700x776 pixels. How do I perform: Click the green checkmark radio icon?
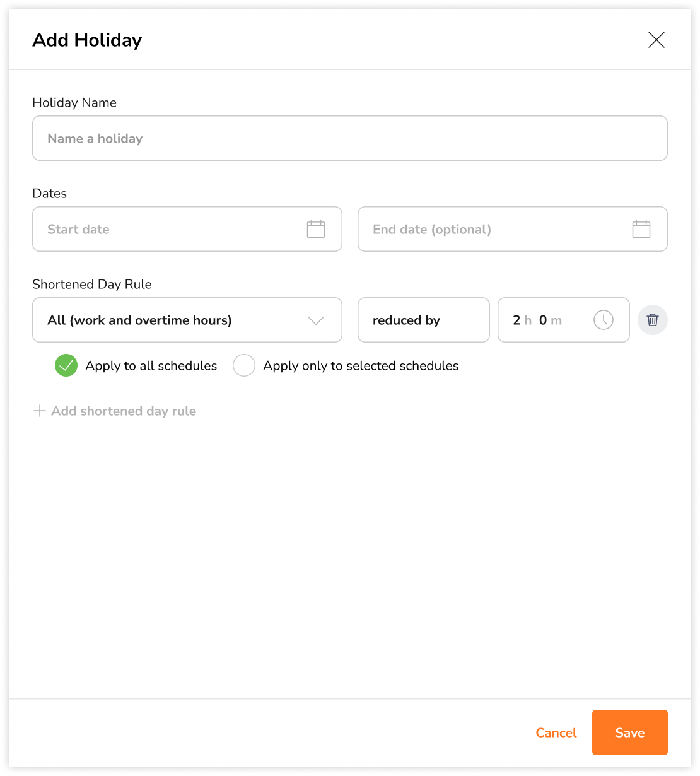click(66, 365)
